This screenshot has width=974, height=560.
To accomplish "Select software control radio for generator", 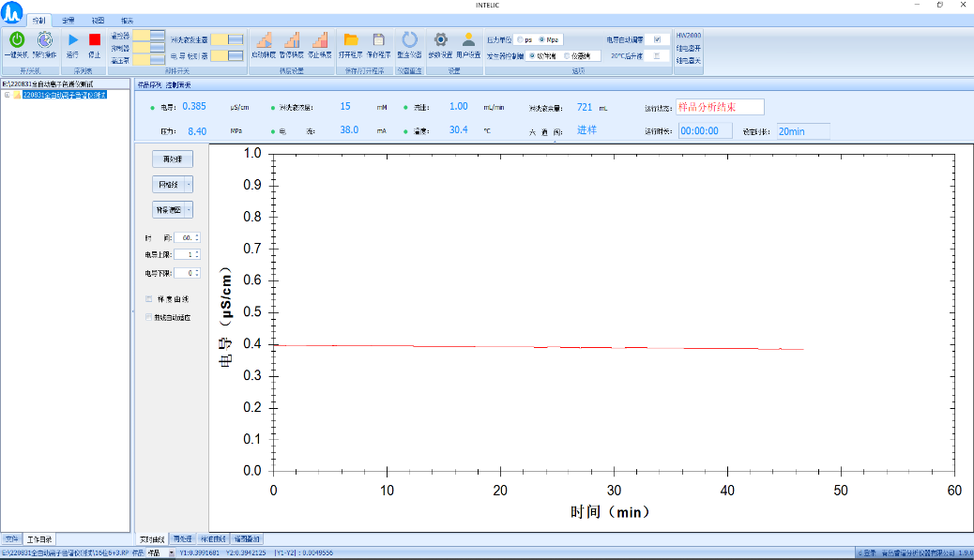I will (532, 56).
